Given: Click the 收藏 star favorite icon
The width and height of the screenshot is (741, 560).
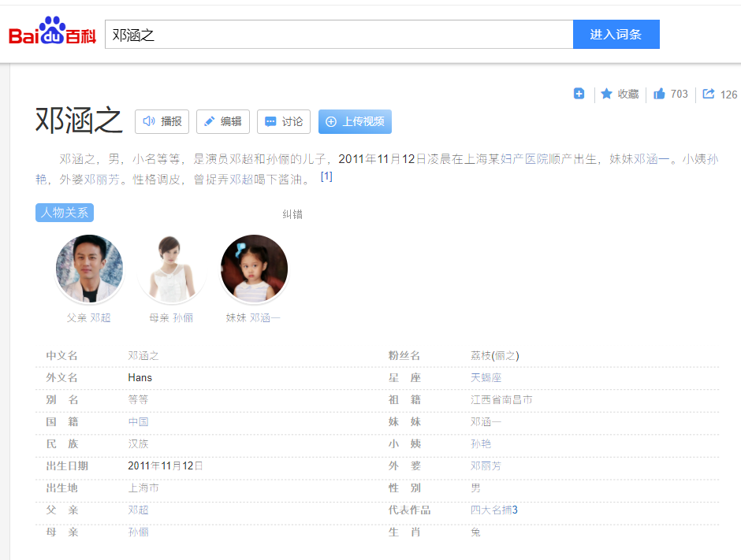Looking at the screenshot, I should click(607, 94).
